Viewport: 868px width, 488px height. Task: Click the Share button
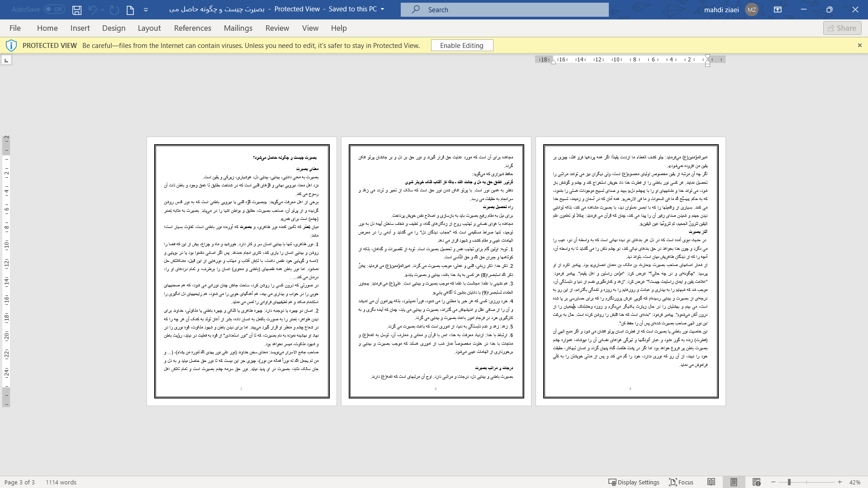coord(842,28)
